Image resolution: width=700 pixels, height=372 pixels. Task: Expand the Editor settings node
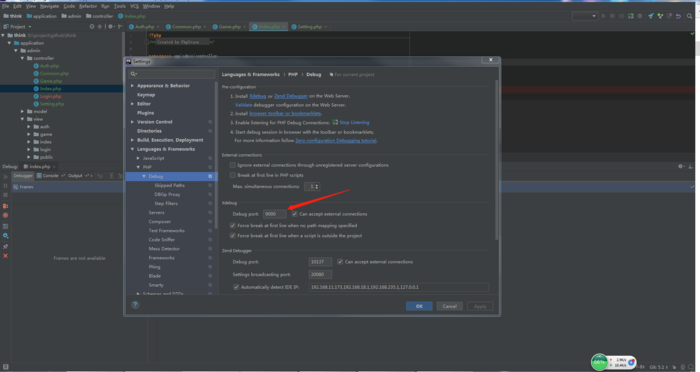pyautogui.click(x=132, y=104)
